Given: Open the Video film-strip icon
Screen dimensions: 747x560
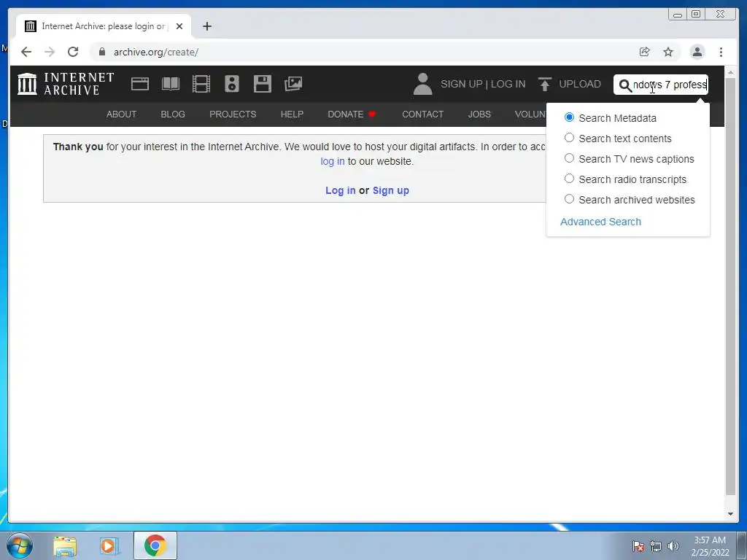Looking at the screenshot, I should (x=201, y=84).
